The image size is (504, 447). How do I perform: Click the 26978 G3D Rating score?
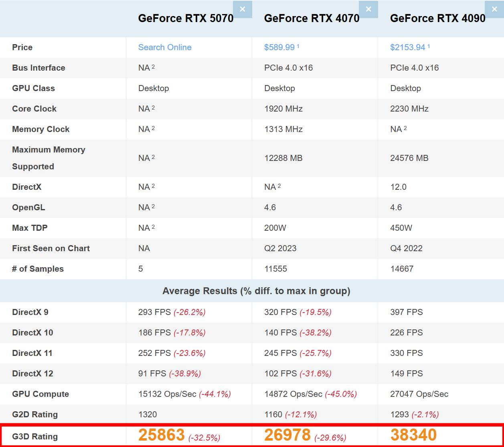tap(287, 435)
